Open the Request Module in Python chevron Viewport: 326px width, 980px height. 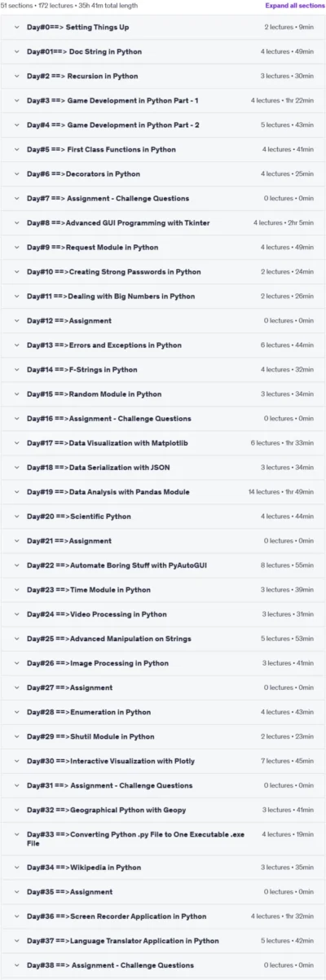point(16,247)
